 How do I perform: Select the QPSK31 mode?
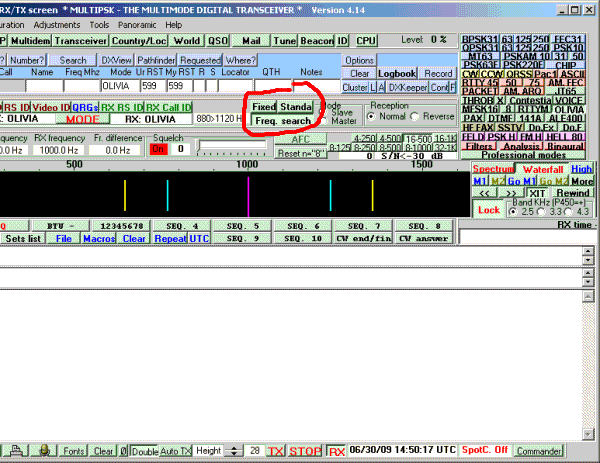click(x=479, y=48)
